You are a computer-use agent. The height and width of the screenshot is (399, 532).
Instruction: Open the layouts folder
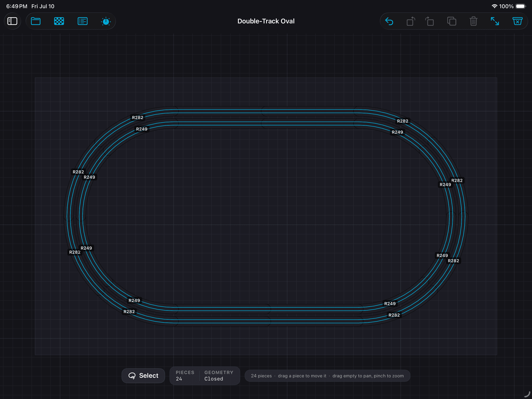36,21
